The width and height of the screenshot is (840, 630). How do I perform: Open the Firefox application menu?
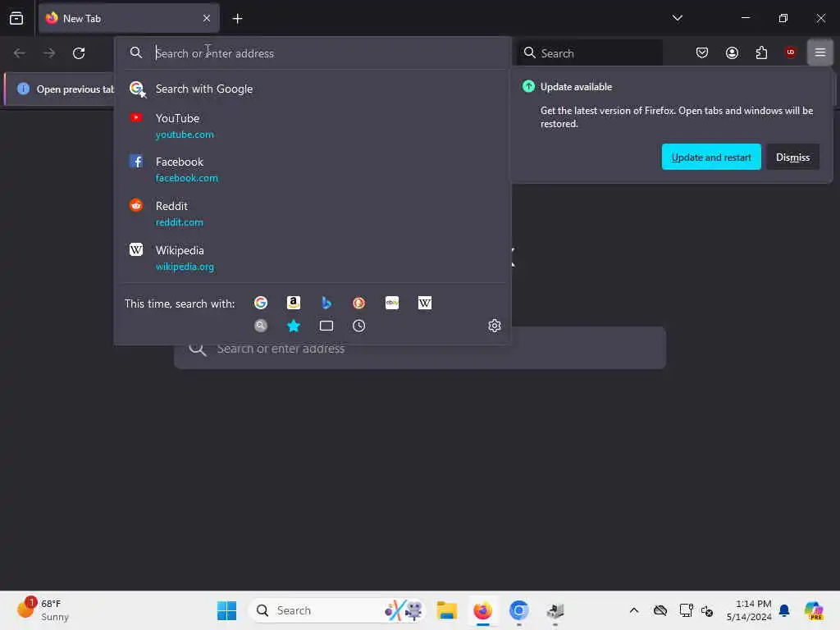click(x=819, y=52)
